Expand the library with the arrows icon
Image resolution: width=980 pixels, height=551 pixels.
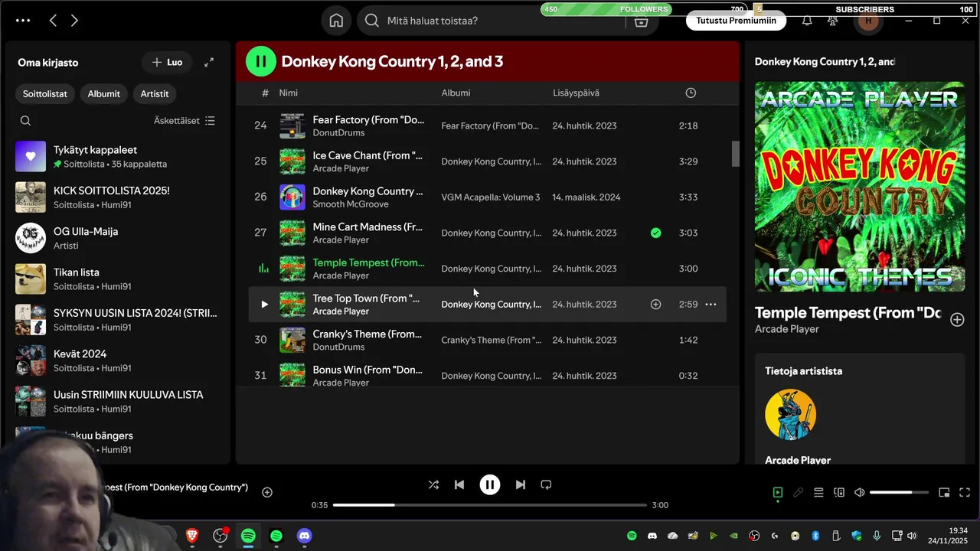coord(209,62)
